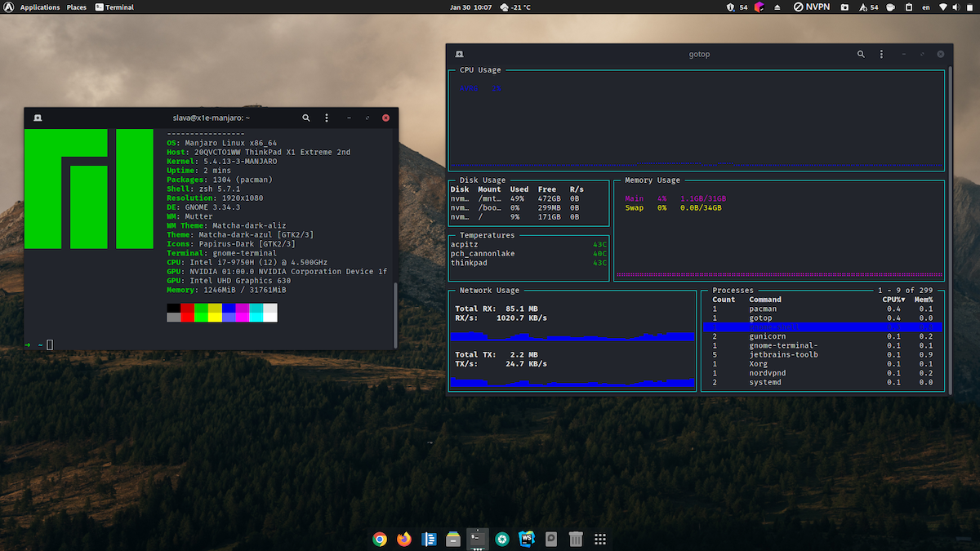Launch Firefox from the dock
This screenshot has height=551, width=980.
404,539
